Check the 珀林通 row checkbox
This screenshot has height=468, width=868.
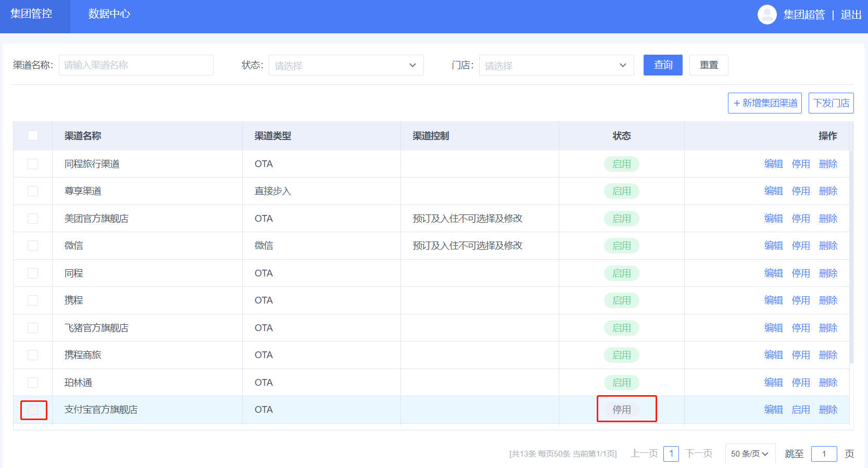click(x=33, y=383)
